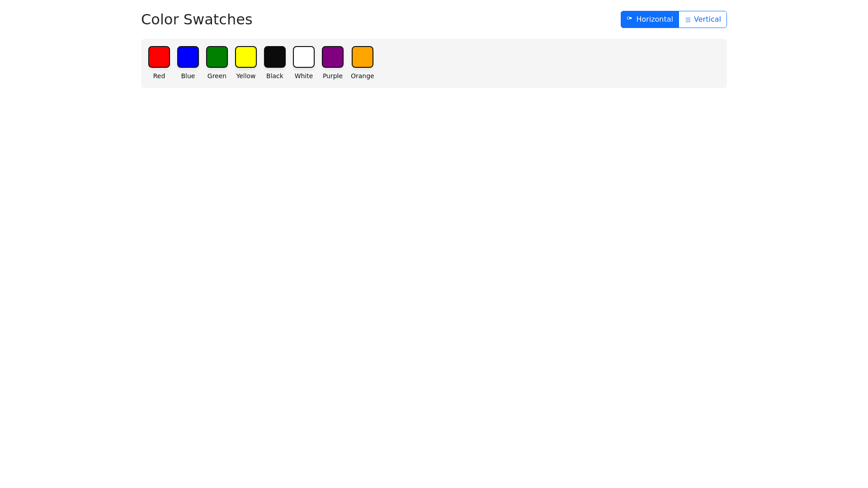The image size is (868, 488).
Task: Click the "Blue" text label
Action: coord(188,76)
